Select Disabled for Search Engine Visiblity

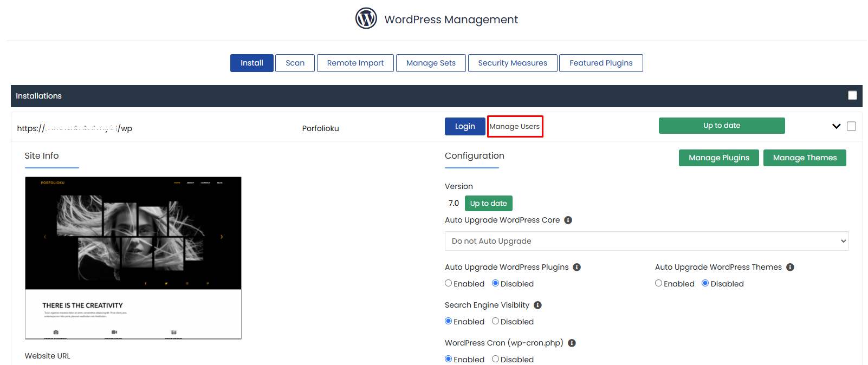(x=495, y=321)
